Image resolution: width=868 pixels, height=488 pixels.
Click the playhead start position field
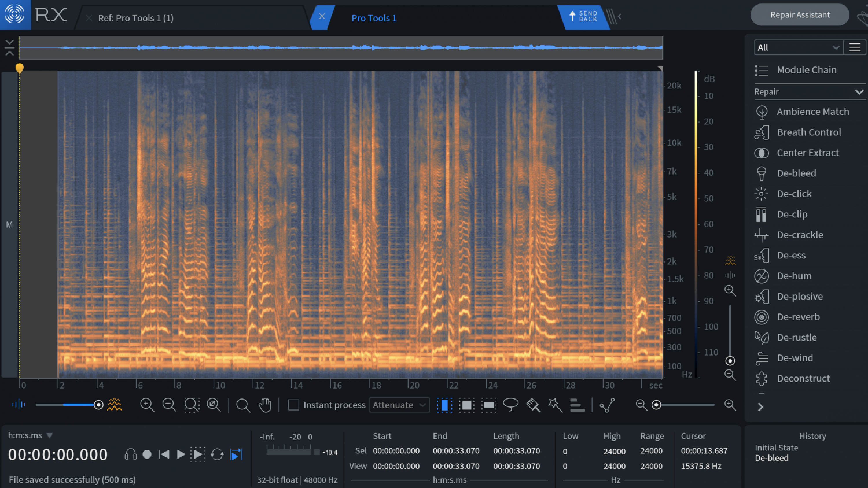point(58,455)
